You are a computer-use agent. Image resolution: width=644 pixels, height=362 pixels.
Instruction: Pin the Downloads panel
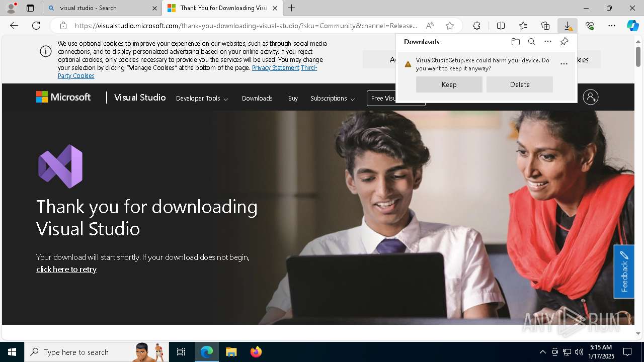point(564,42)
